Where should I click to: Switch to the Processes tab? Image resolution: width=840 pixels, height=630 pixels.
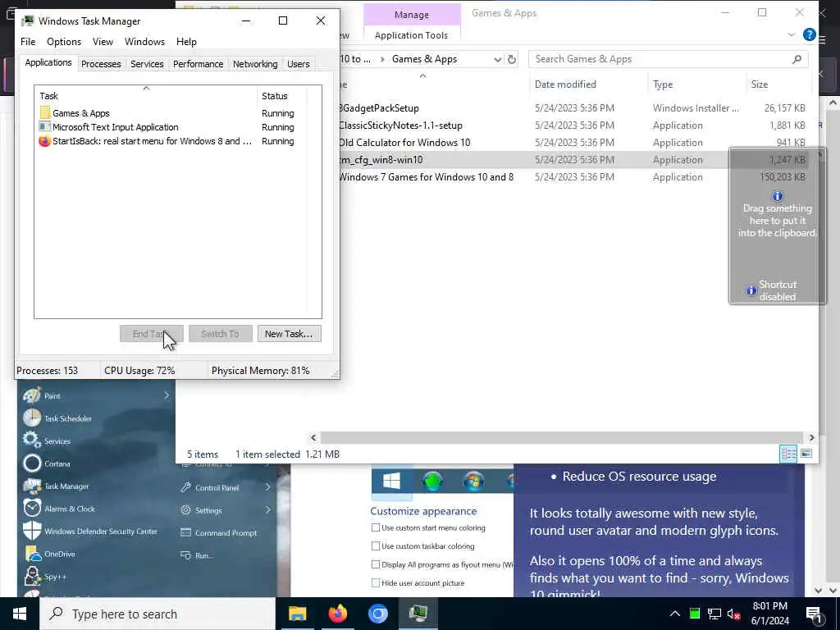(x=101, y=64)
